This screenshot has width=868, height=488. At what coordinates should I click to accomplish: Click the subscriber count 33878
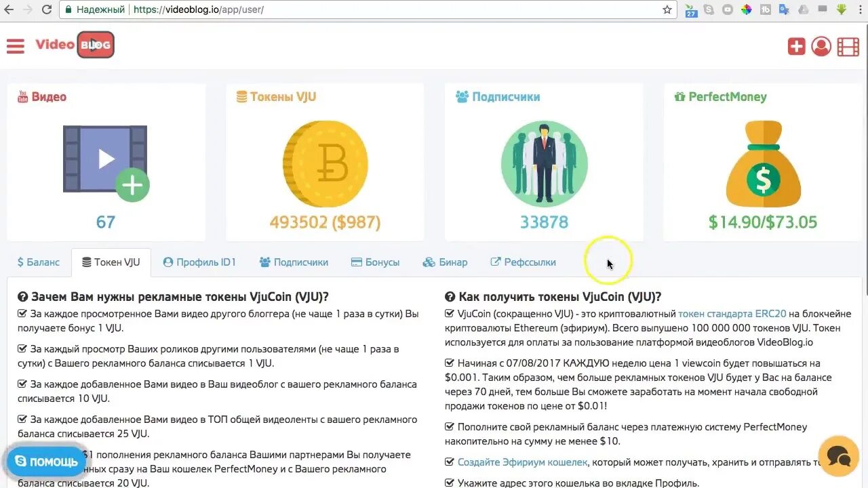click(544, 222)
